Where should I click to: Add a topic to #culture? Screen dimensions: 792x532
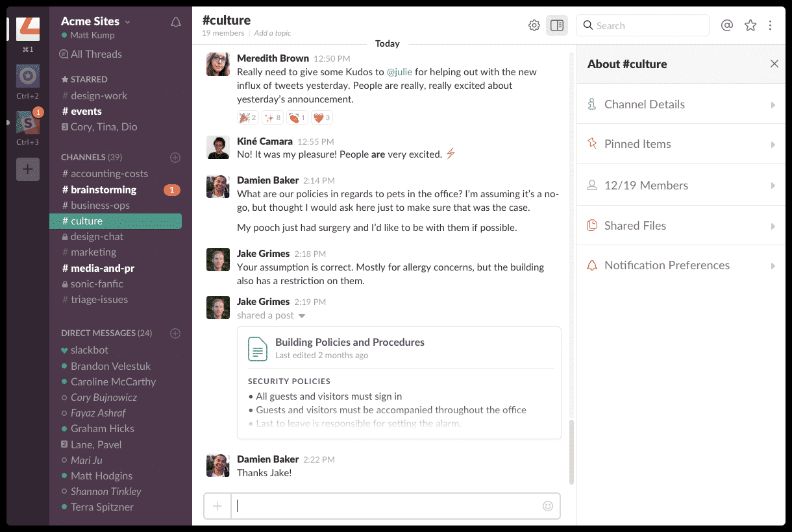coord(272,32)
